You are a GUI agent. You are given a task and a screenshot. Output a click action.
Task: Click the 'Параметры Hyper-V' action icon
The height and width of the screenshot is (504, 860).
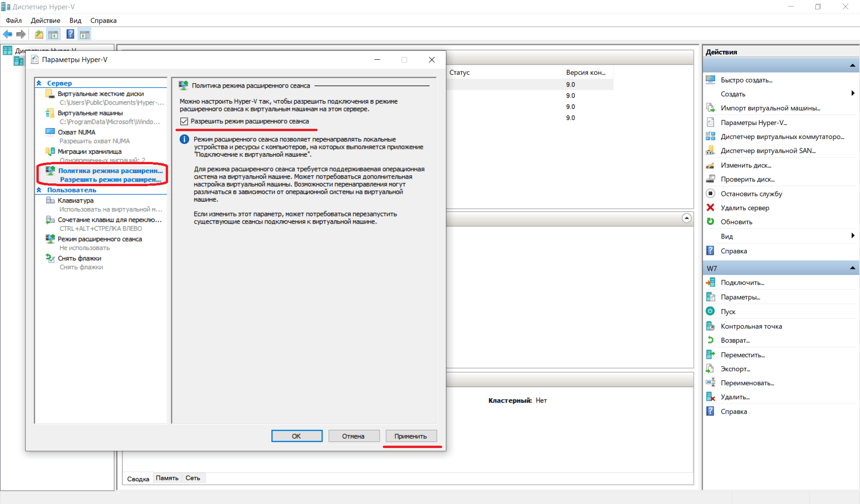(x=711, y=122)
